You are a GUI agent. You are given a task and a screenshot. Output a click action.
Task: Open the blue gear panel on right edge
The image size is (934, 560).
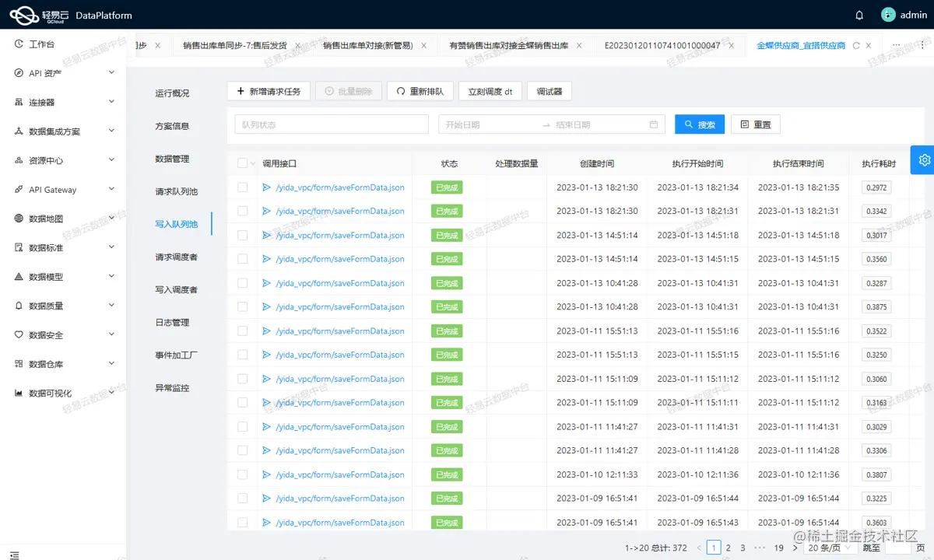click(924, 160)
